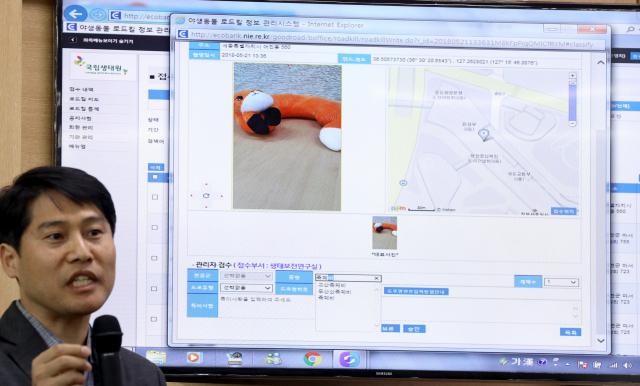Zoom in with the map plus button
This screenshot has width=640, height=386.
[572, 75]
